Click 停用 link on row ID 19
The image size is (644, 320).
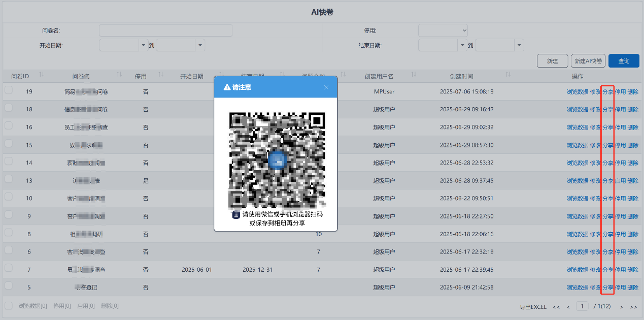pyautogui.click(x=620, y=92)
